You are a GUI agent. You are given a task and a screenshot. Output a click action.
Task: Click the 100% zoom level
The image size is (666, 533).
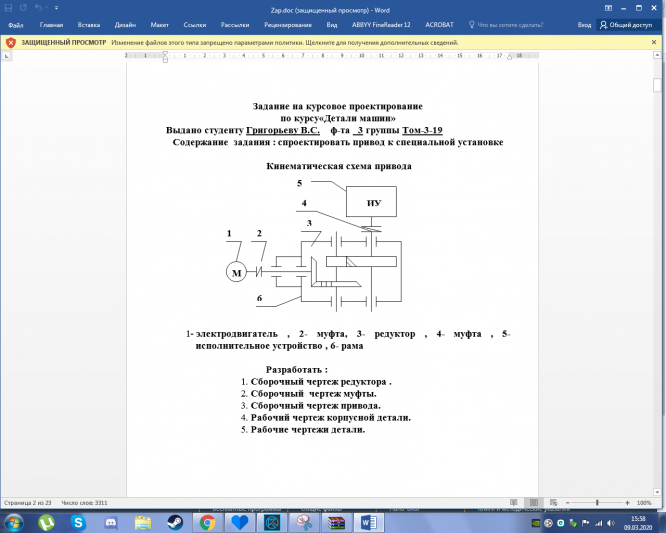click(644, 503)
